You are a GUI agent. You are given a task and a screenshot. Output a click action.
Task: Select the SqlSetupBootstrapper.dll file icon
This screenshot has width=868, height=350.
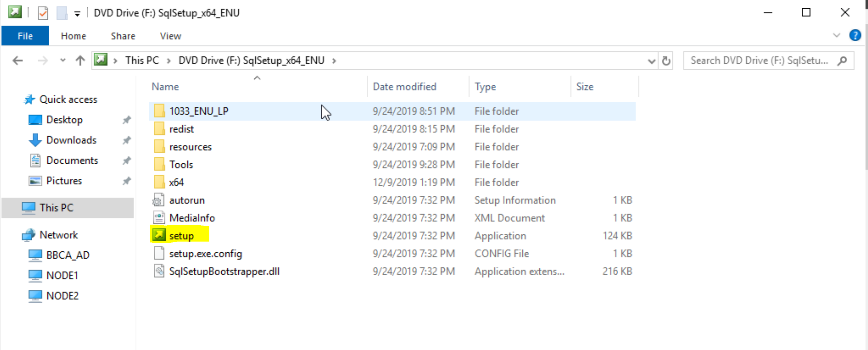click(159, 271)
